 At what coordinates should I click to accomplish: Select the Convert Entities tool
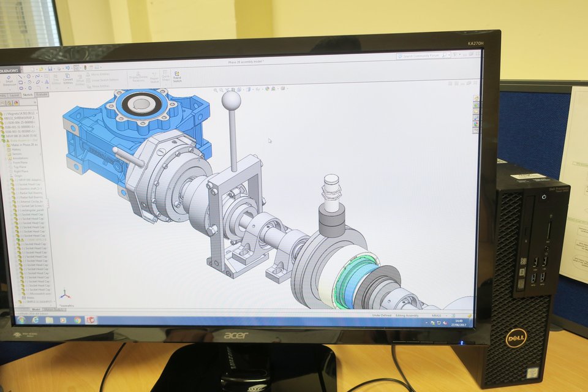tap(68, 80)
